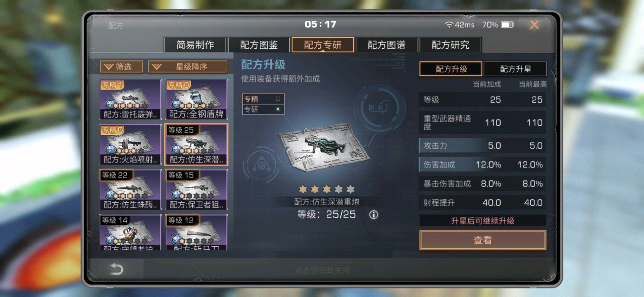The height and width of the screenshot is (297, 644).
Task: Select the 配方升级 mode tab
Action: [x=451, y=69]
